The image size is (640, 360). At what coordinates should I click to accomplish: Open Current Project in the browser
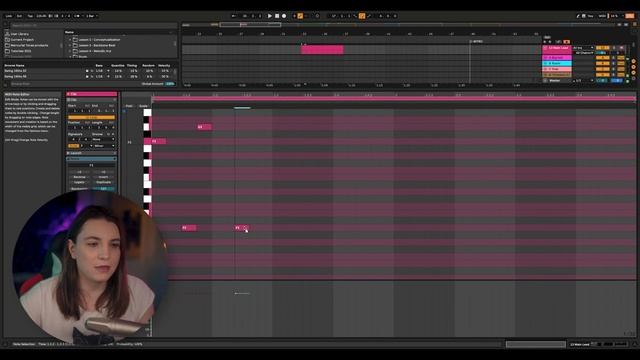[x=22, y=40]
